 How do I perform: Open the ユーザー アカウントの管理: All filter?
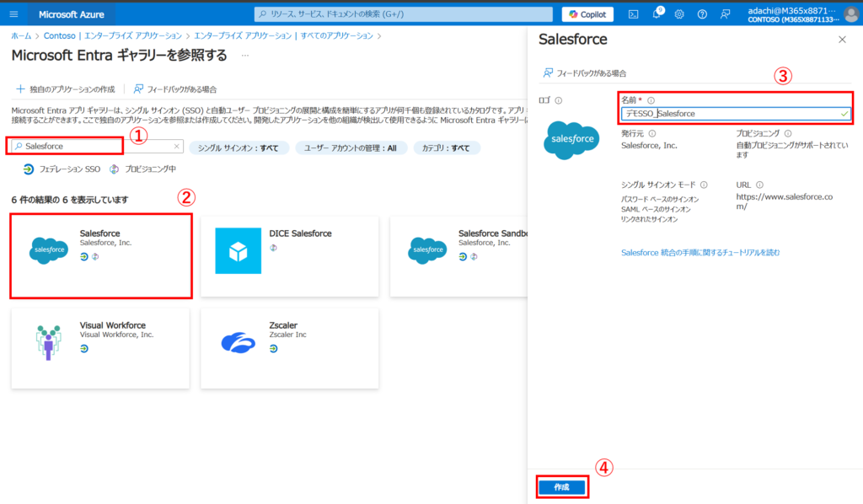[351, 148]
